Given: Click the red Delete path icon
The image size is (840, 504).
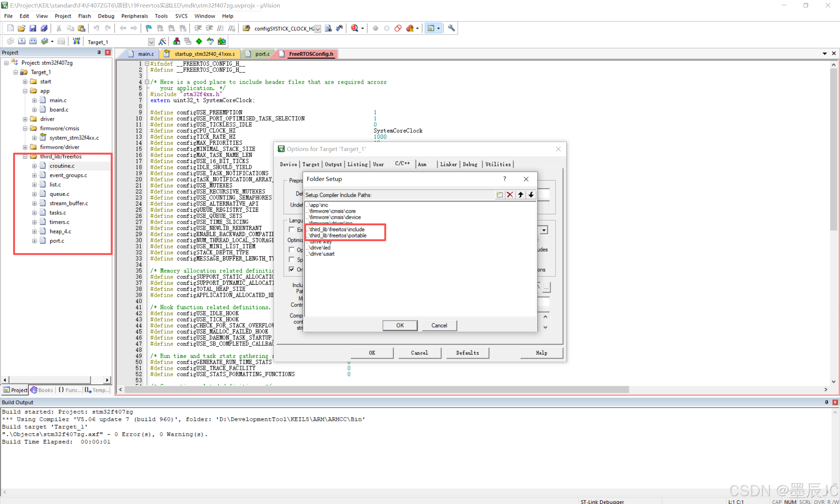Looking at the screenshot, I should 510,195.
